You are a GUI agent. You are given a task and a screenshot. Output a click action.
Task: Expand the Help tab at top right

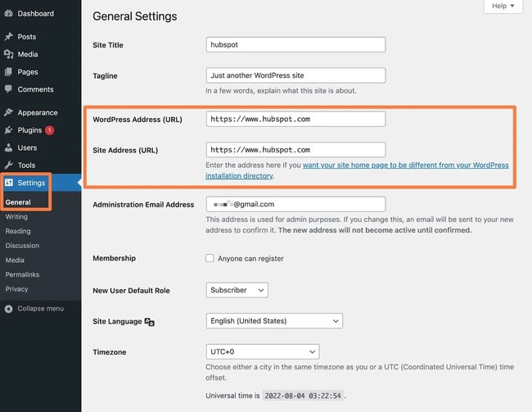point(503,7)
